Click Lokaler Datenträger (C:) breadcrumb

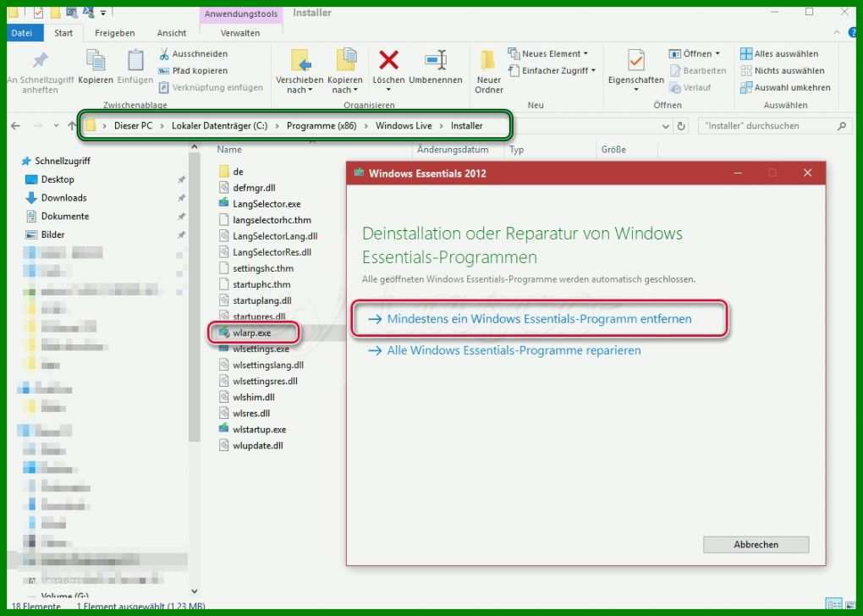click(x=220, y=126)
